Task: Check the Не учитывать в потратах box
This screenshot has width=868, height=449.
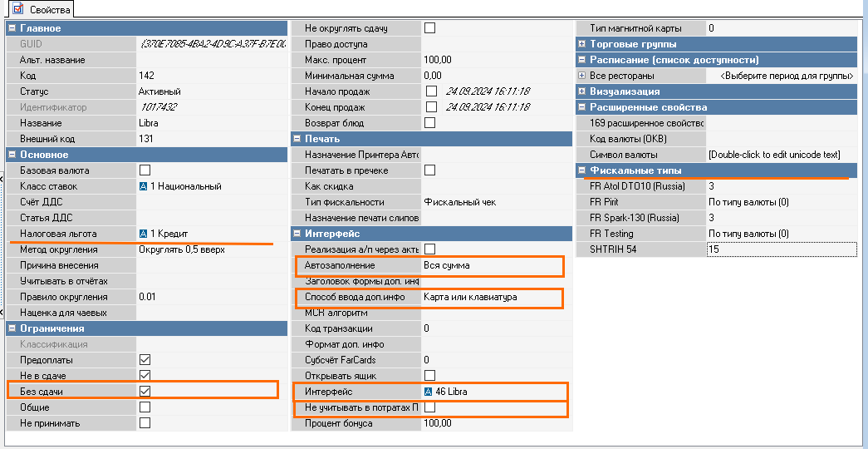Action: (x=429, y=407)
